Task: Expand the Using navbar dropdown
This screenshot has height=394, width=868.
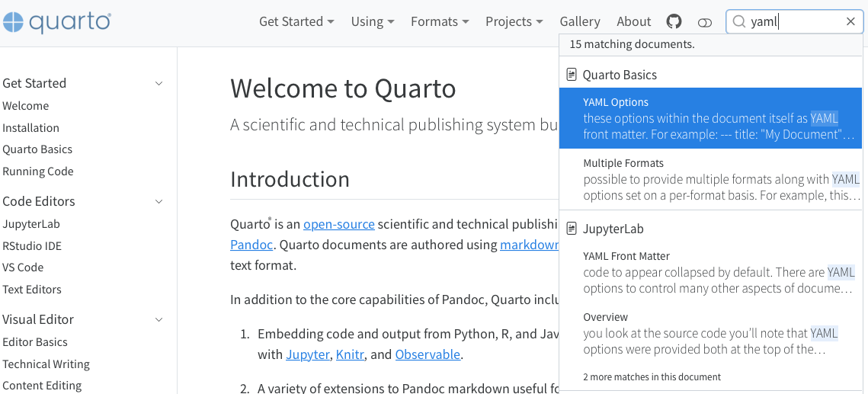Action: (372, 22)
